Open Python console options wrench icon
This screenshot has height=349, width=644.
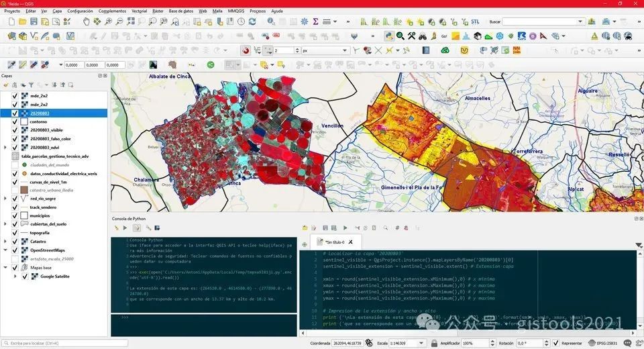(x=148, y=228)
